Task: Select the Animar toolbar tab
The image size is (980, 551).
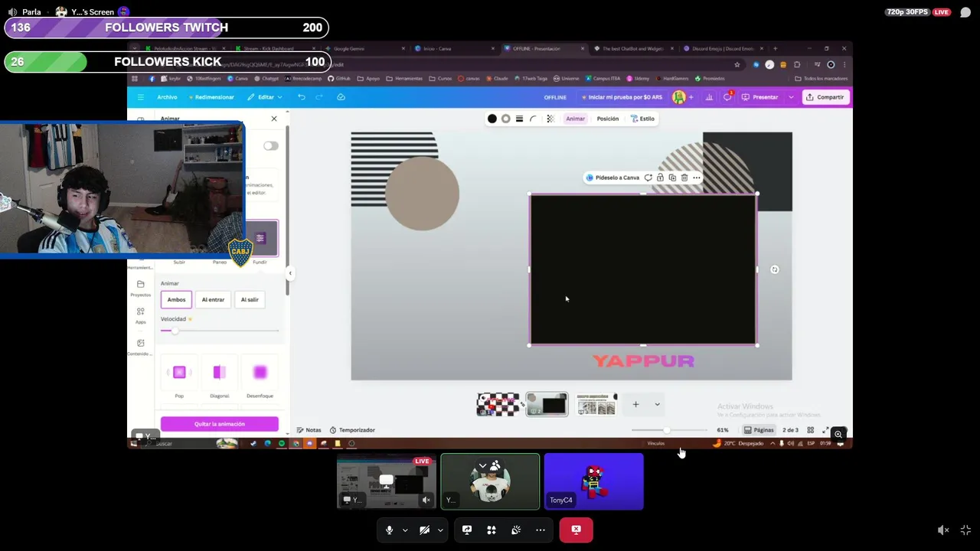Action: coord(576,119)
